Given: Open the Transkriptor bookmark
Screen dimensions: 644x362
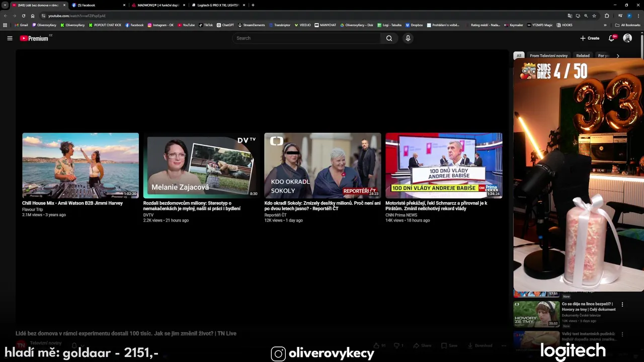Looking at the screenshot, I should click(x=280, y=25).
